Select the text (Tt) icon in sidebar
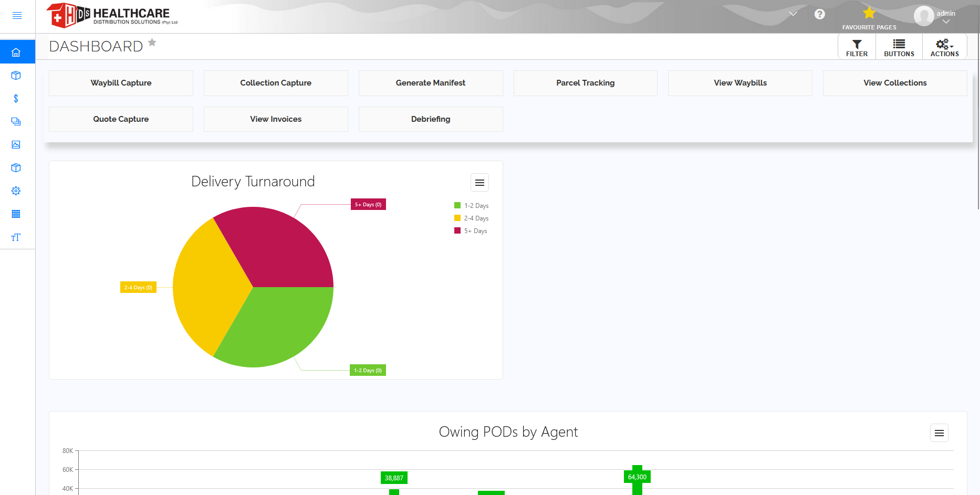The image size is (980, 495). pyautogui.click(x=16, y=237)
